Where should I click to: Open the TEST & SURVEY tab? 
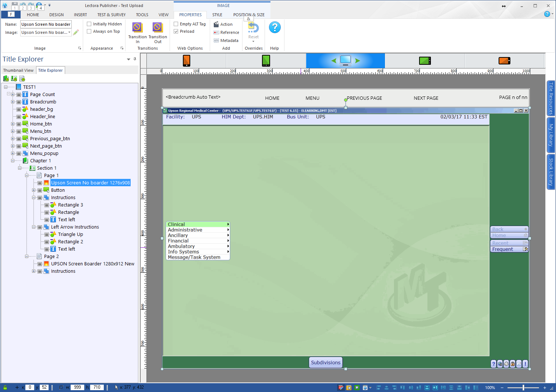click(111, 15)
